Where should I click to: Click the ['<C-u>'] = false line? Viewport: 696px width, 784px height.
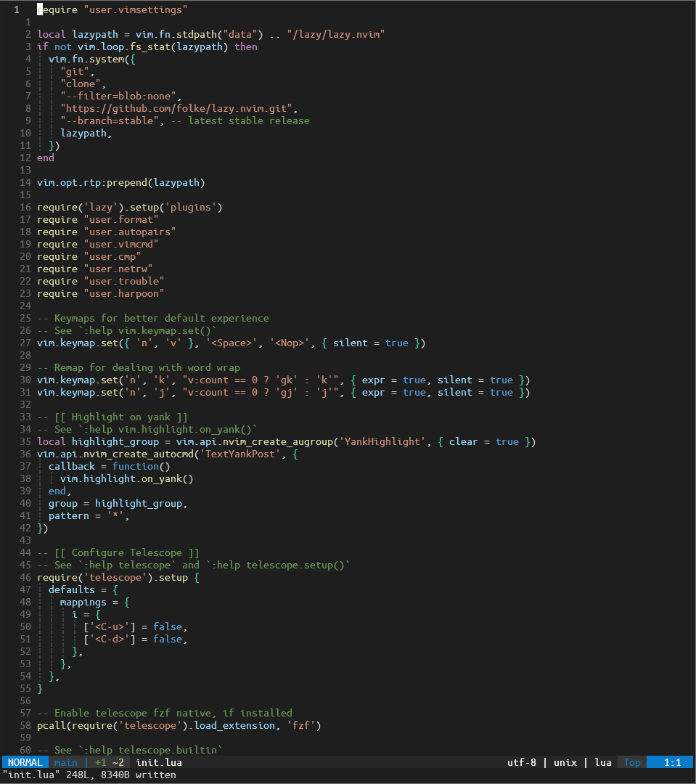click(136, 626)
